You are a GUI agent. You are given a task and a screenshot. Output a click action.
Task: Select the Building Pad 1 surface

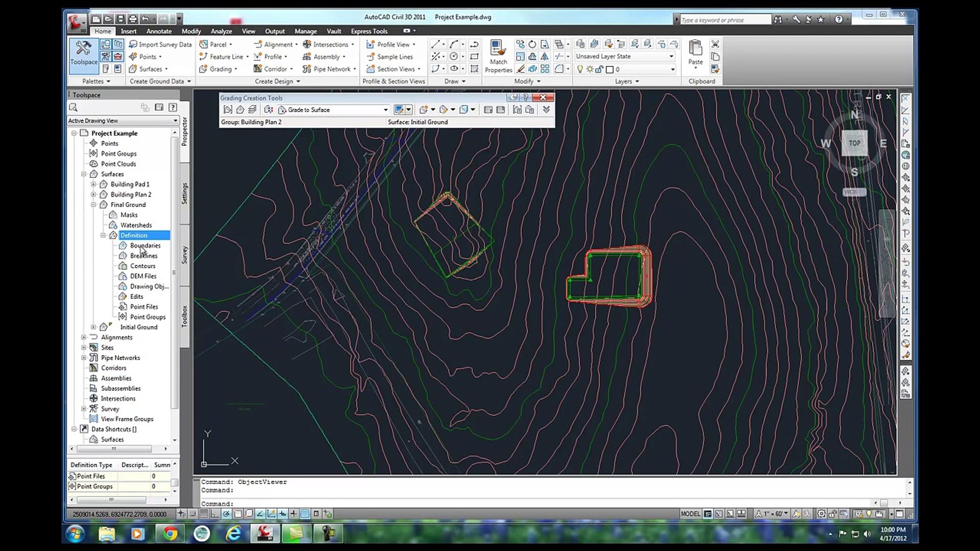point(130,184)
